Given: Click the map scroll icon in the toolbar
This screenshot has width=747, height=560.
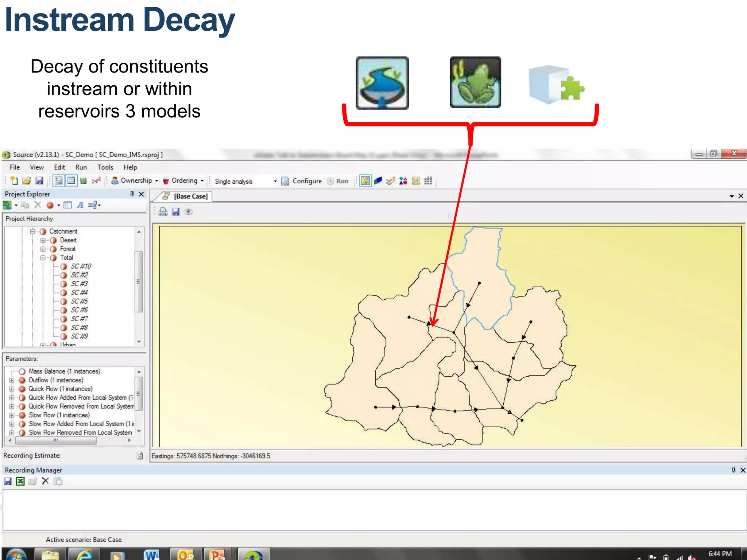Looking at the screenshot, I should 416,180.
